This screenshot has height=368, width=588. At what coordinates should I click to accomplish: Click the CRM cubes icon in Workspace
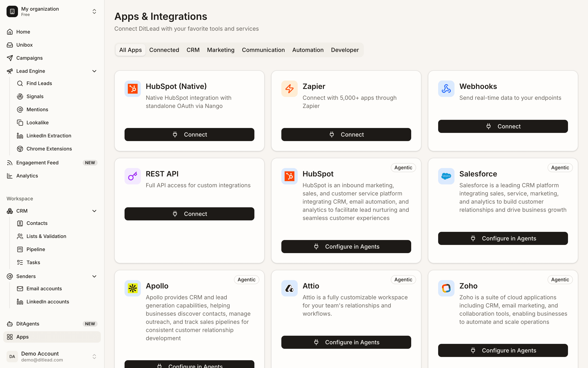coord(10,211)
